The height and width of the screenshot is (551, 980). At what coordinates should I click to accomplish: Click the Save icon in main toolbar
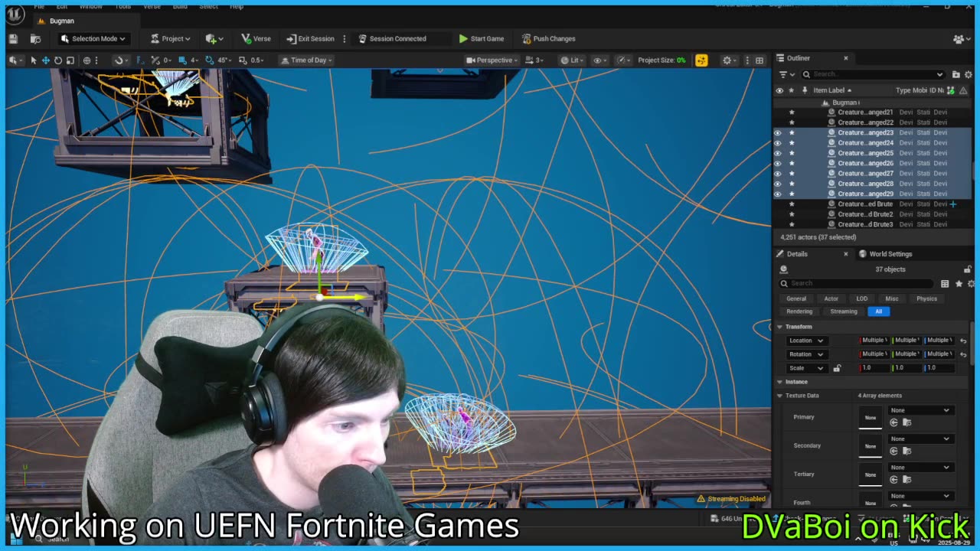(13, 38)
